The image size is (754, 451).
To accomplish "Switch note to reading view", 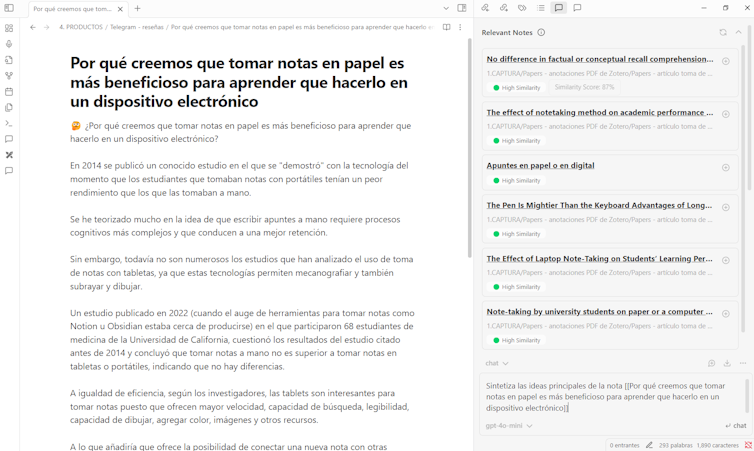I will click(446, 27).
